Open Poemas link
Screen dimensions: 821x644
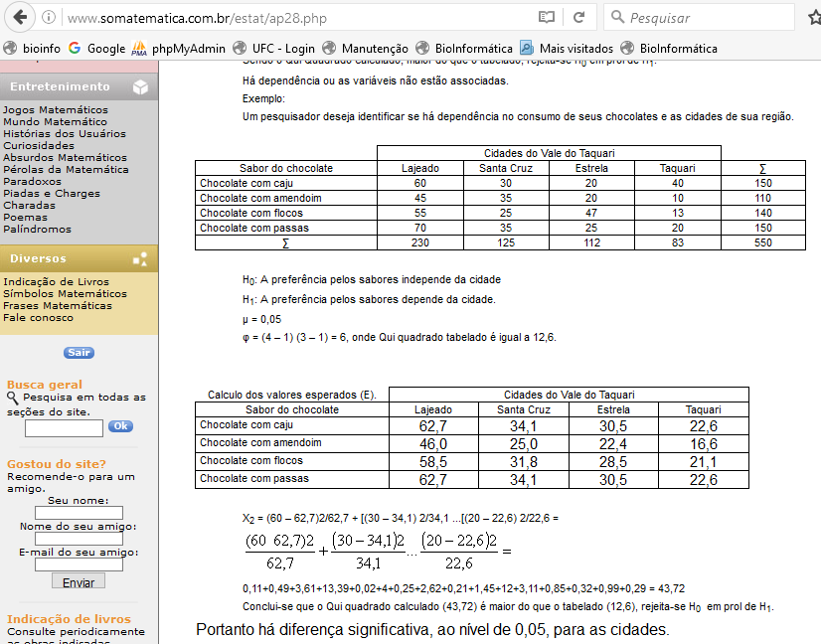(x=25, y=218)
